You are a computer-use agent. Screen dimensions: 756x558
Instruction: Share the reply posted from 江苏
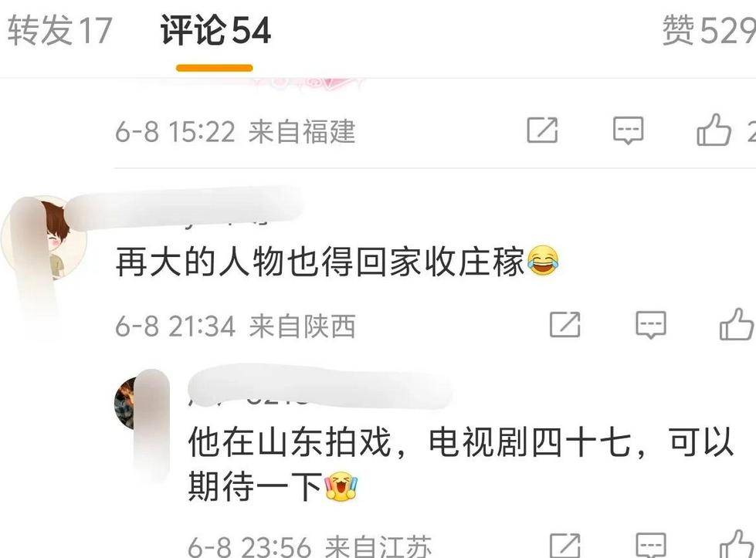tap(565, 545)
